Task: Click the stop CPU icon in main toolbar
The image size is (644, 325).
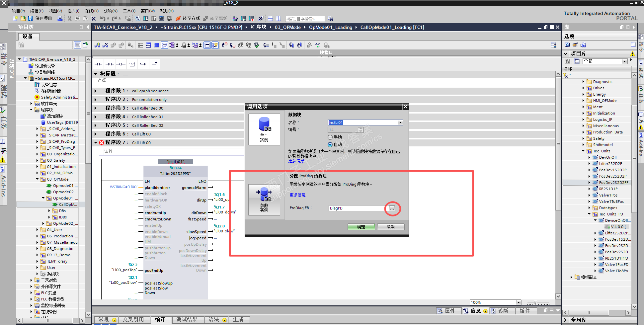Action: (251, 19)
